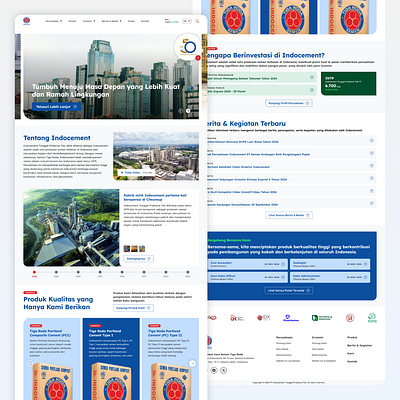Expand the Investor navigation dropdown
The width and height of the screenshot is (400, 400).
coord(89,21)
